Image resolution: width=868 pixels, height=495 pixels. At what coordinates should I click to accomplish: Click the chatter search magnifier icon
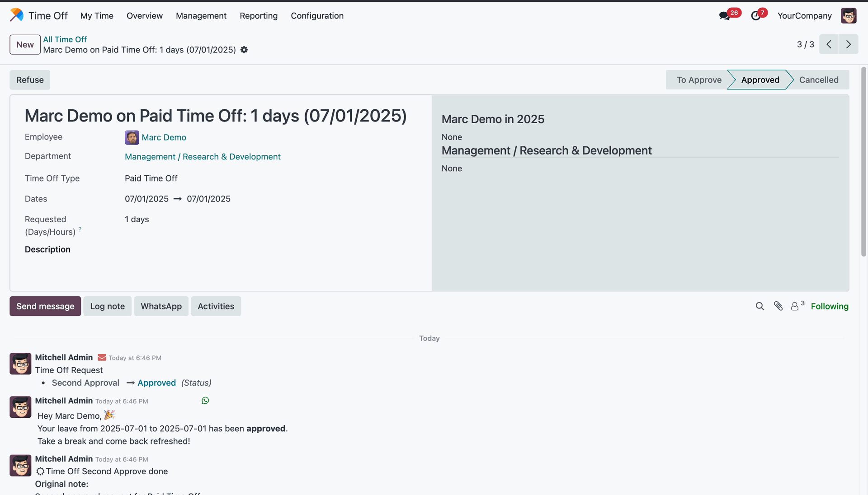click(x=760, y=306)
